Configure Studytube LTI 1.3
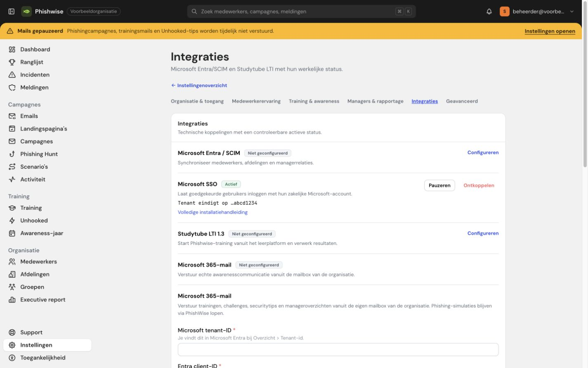This screenshot has height=368, width=588. click(x=483, y=233)
